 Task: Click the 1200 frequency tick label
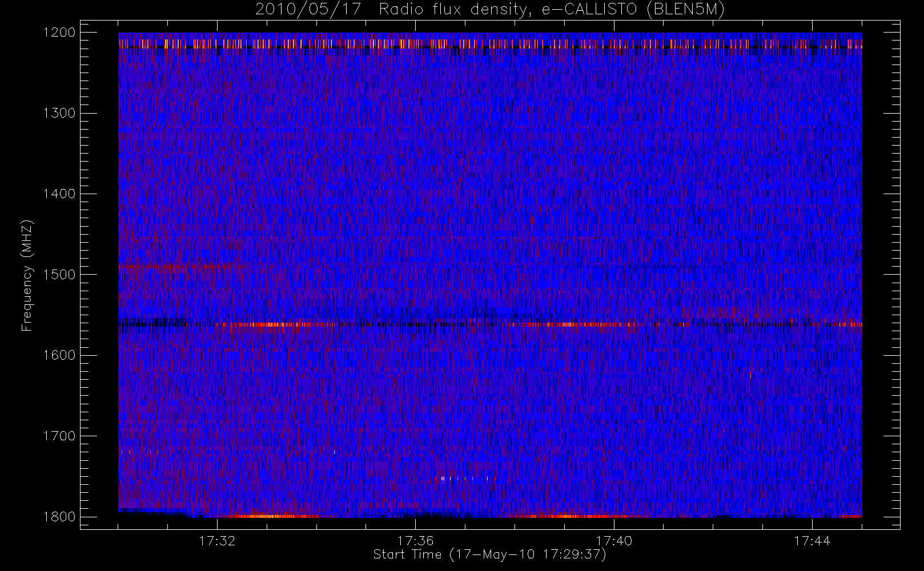click(59, 33)
